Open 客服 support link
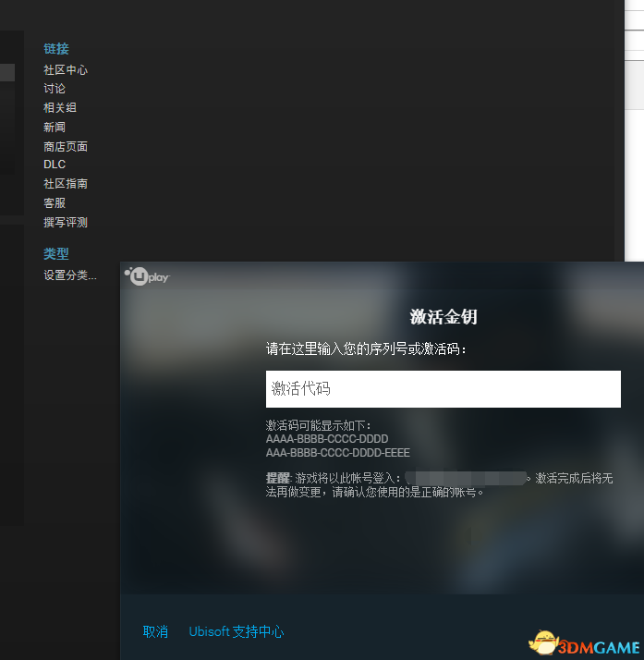Screen dimensions: 644x660 (x=55, y=202)
